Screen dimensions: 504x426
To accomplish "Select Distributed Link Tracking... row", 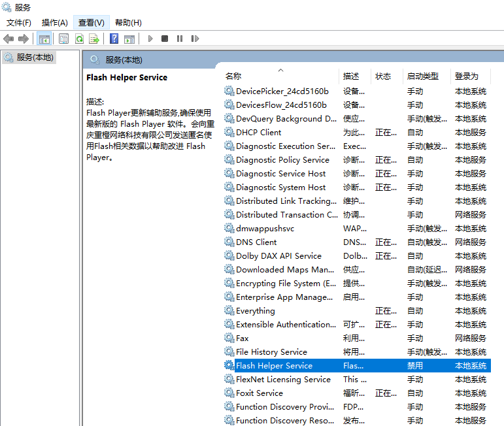I will [357, 201].
